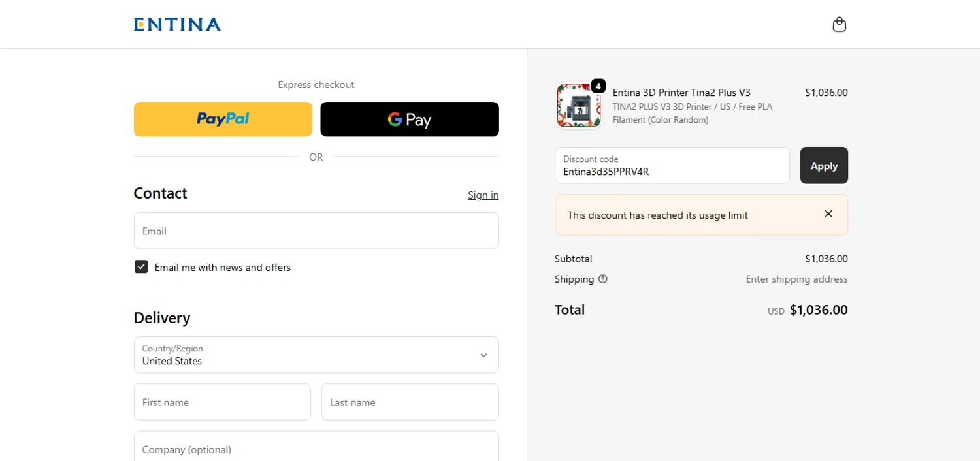The width and height of the screenshot is (980, 461).
Task: Click the total amount USD $1,036.00
Action: click(808, 310)
